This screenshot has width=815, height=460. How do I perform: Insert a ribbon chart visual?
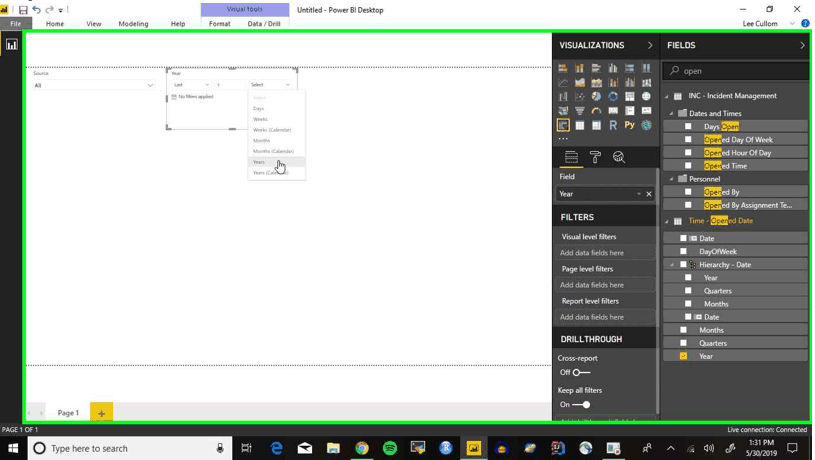tap(647, 82)
